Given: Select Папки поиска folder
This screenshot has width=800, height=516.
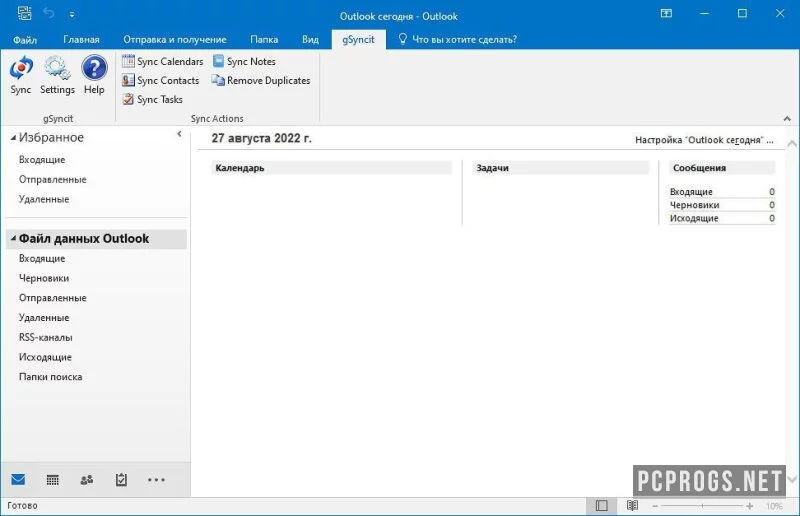Looking at the screenshot, I should click(51, 377).
